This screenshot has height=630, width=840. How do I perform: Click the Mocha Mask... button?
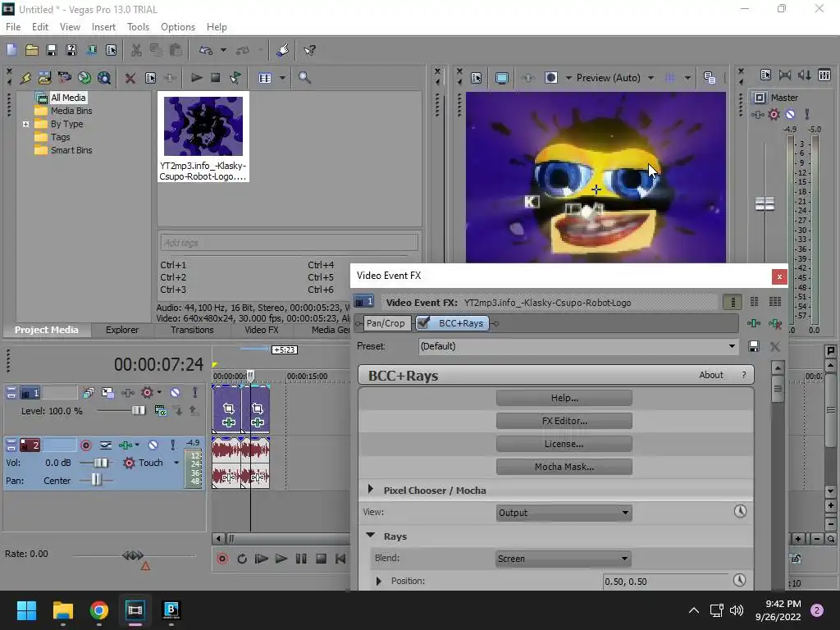(564, 467)
